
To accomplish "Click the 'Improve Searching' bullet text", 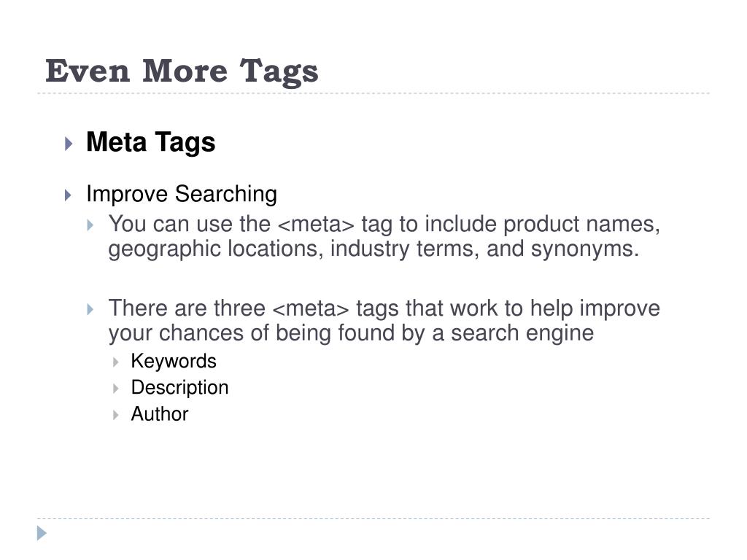I will click(x=182, y=194).
